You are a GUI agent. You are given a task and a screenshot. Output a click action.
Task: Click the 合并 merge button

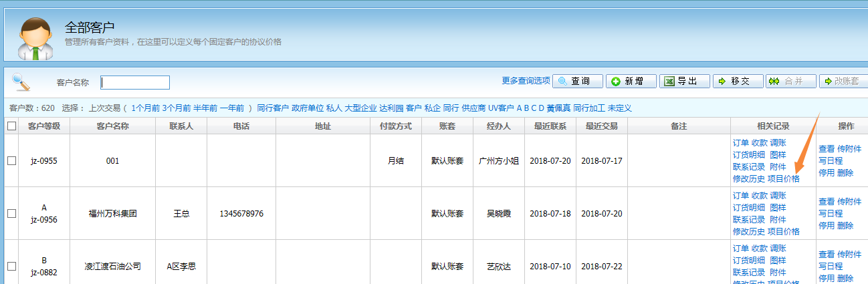coord(790,81)
